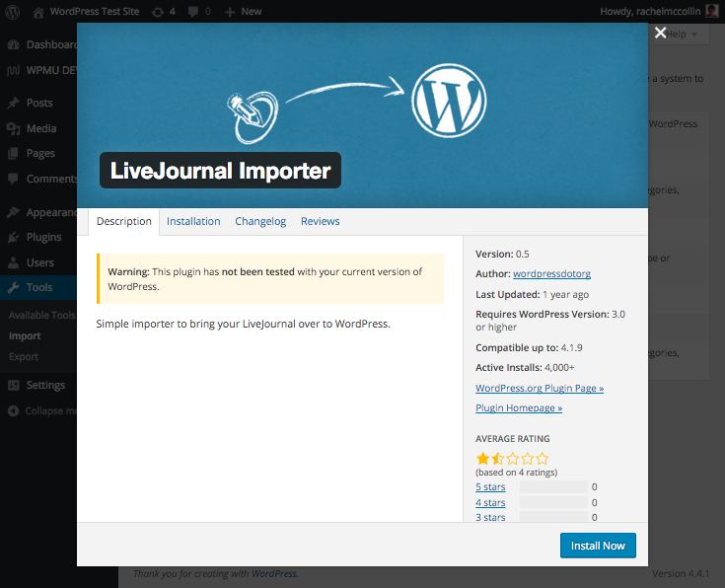Click the Pages icon in sidebar
Image resolution: width=725 pixels, height=588 pixels.
(x=14, y=153)
